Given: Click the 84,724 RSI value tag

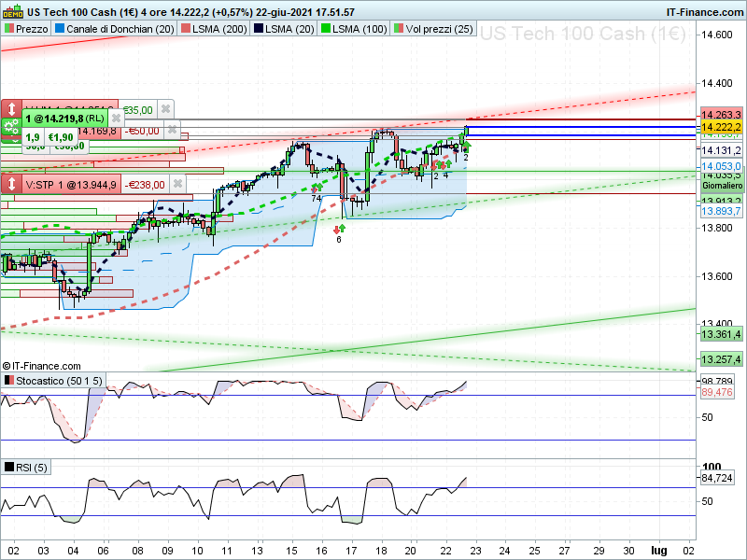Looking at the screenshot, I should (717, 478).
